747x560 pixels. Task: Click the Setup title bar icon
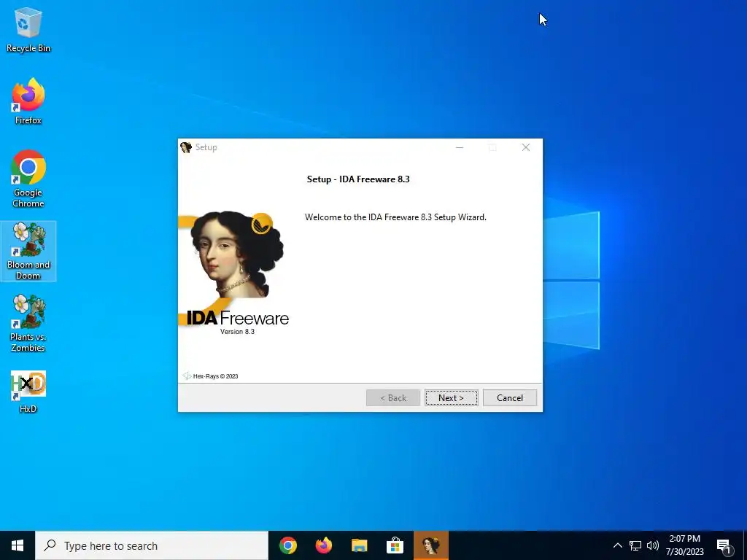pyautogui.click(x=186, y=147)
